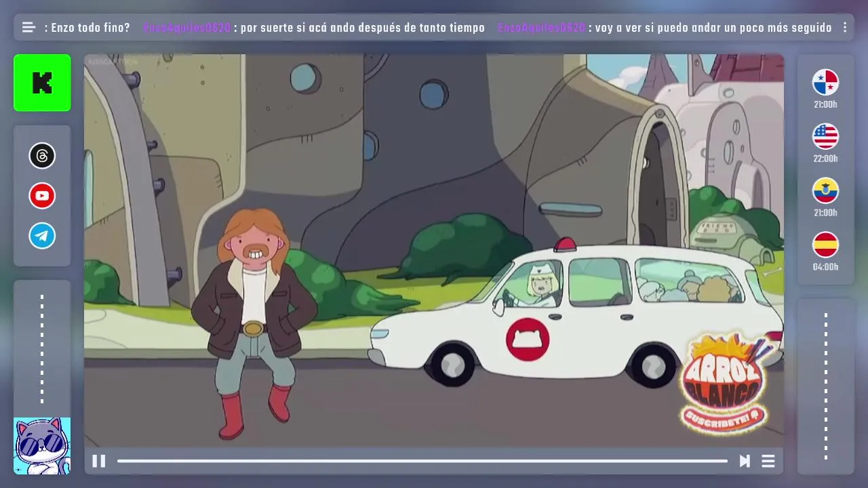This screenshot has width=868, height=488.
Task: Click the 'Enzo todo fino?' chat message
Action: 87,28
